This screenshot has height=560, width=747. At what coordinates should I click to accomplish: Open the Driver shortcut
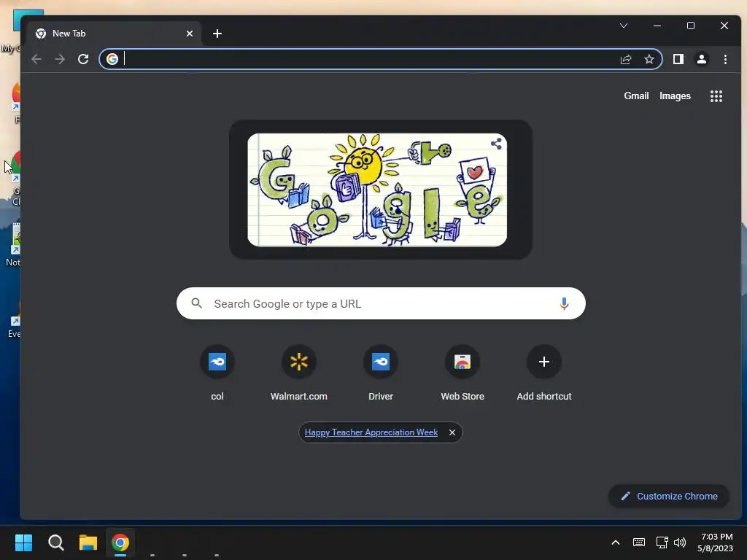point(381,373)
